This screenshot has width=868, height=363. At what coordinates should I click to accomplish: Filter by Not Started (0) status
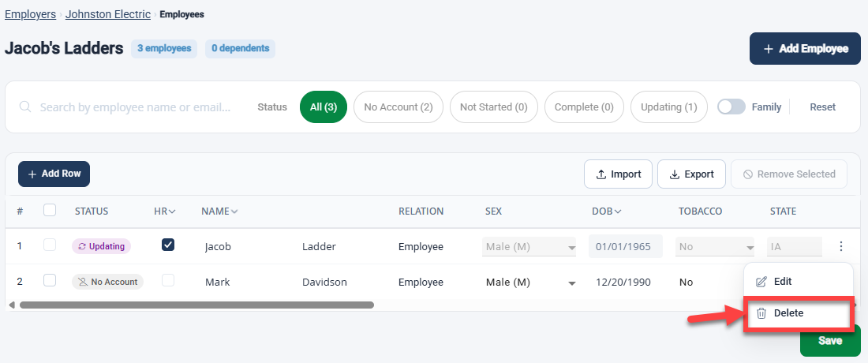[x=494, y=107]
